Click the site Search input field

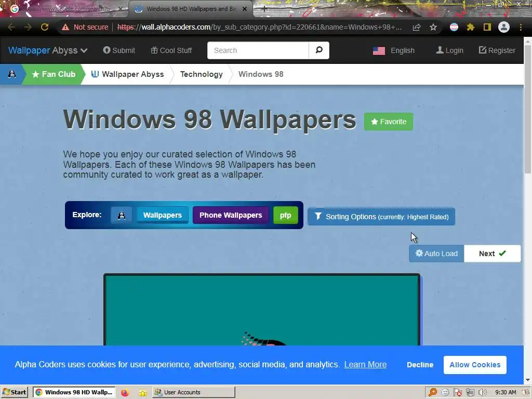pos(258,50)
